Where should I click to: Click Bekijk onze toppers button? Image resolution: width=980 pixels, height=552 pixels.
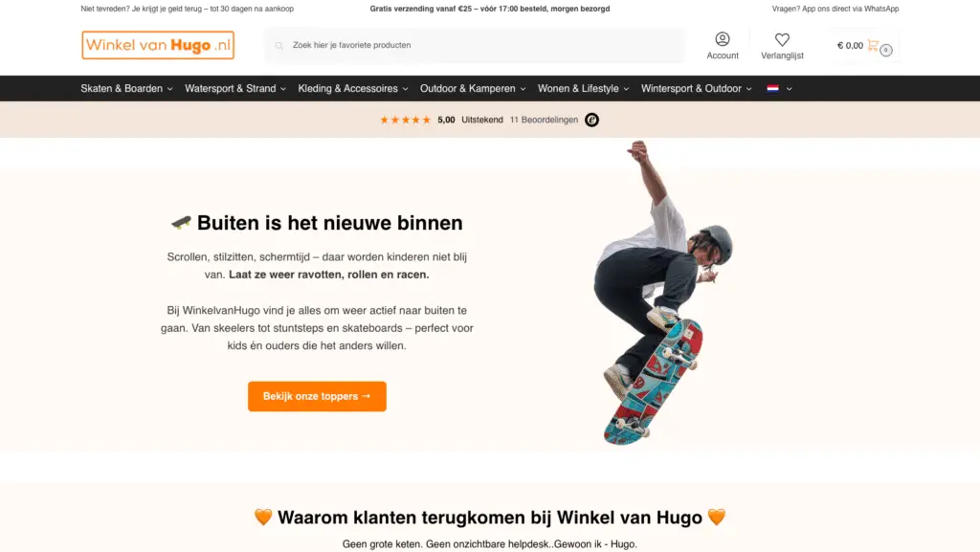point(317,396)
